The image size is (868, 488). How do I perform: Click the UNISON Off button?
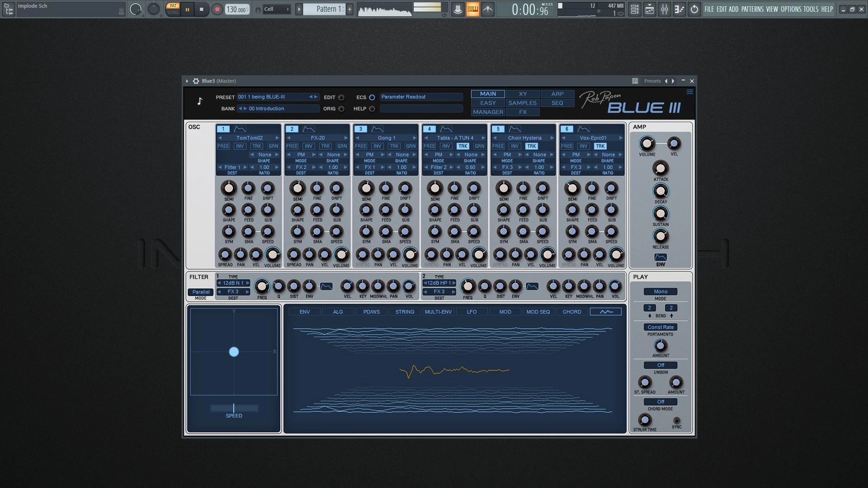point(660,365)
